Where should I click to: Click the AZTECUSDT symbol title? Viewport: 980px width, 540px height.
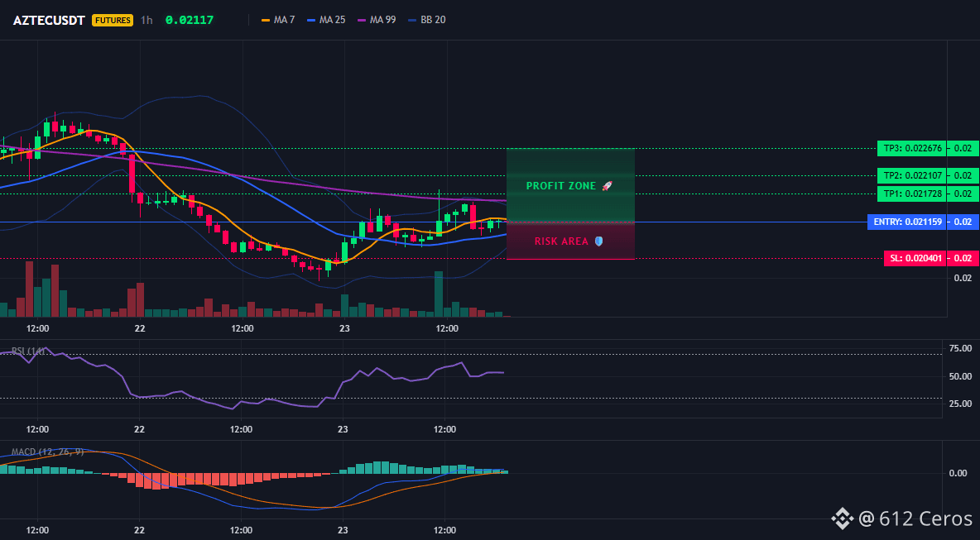click(49, 20)
